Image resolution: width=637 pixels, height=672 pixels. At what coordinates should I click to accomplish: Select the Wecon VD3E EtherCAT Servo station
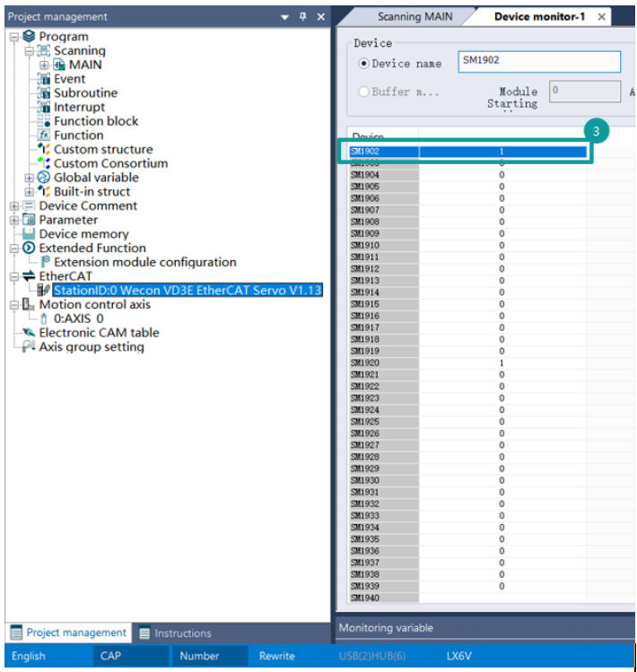pos(187,291)
